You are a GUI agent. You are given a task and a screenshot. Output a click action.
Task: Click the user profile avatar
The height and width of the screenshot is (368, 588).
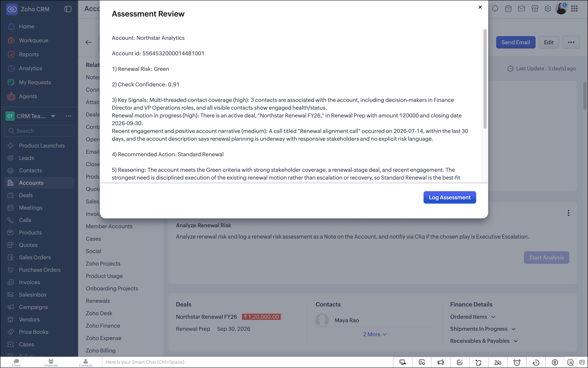[x=561, y=9]
